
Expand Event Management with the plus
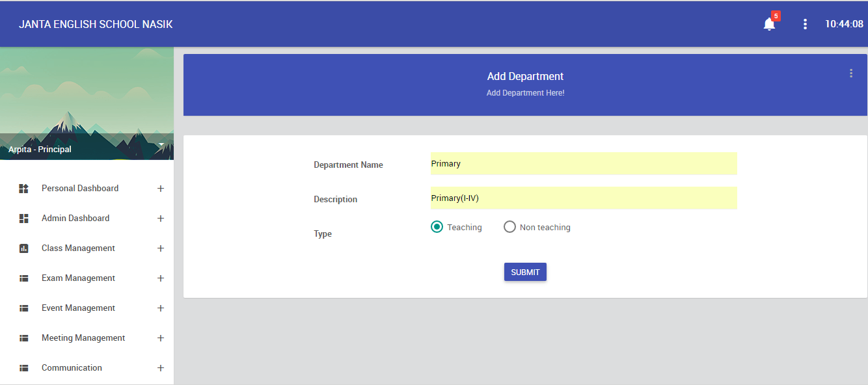pyautogui.click(x=161, y=308)
